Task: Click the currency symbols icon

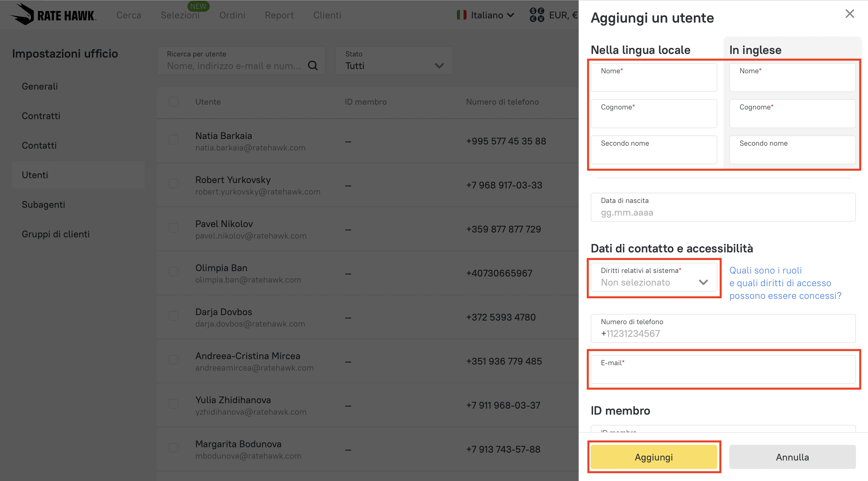Action: point(536,15)
